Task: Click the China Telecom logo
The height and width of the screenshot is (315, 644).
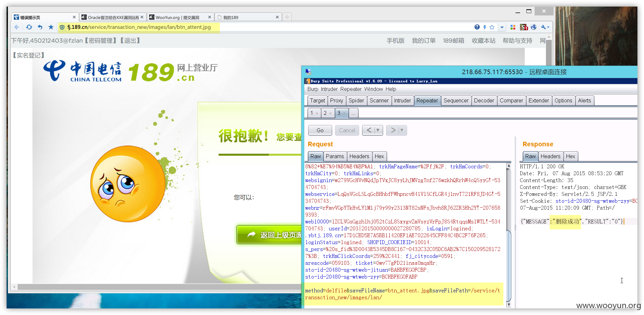Action: pos(82,71)
